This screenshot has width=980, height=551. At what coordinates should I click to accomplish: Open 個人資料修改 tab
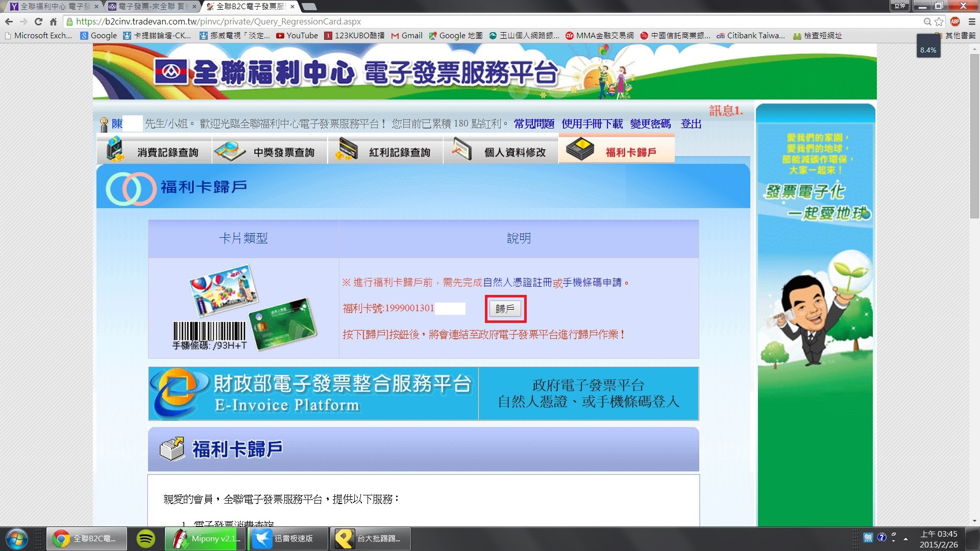501,151
